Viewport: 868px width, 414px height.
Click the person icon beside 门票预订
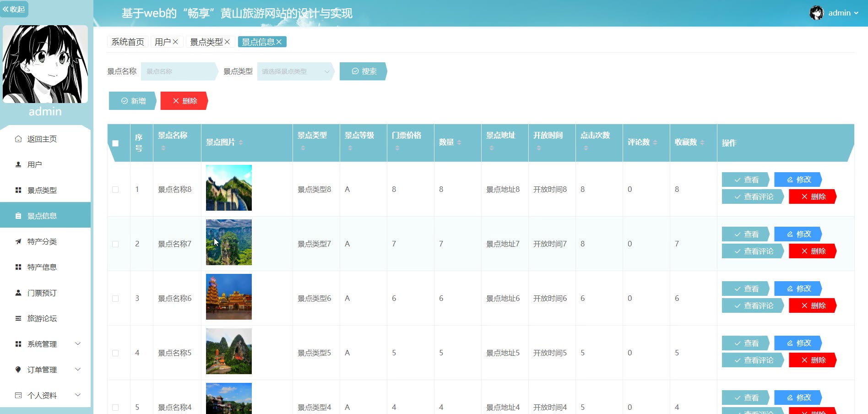pos(18,293)
